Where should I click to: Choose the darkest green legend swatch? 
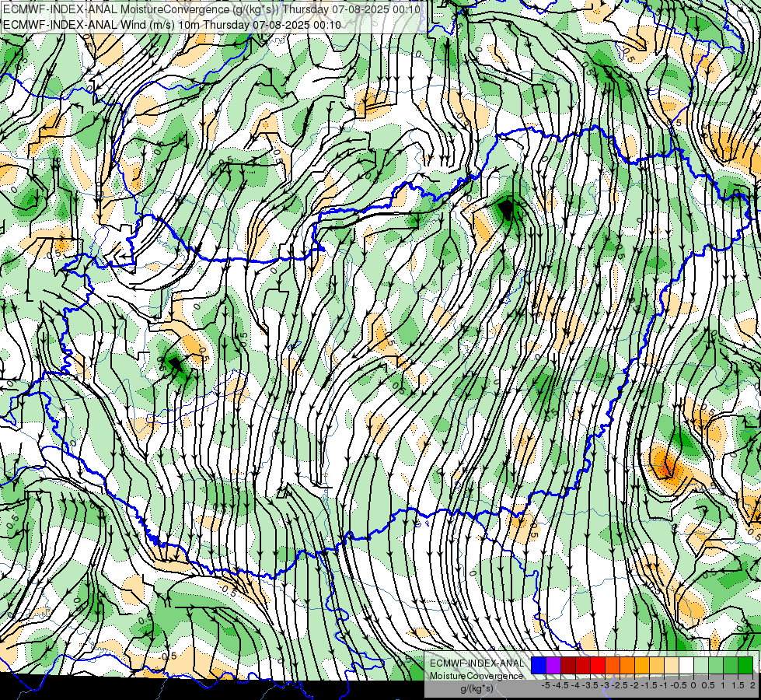745,665
